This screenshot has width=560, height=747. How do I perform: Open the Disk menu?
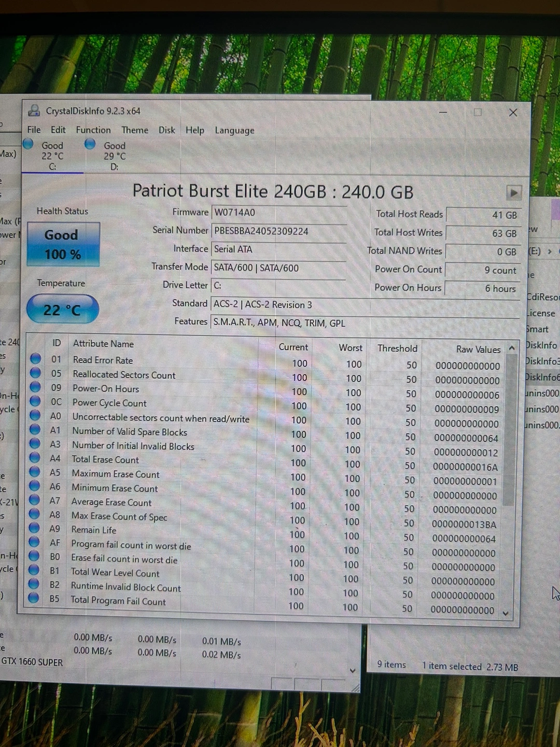point(167,130)
